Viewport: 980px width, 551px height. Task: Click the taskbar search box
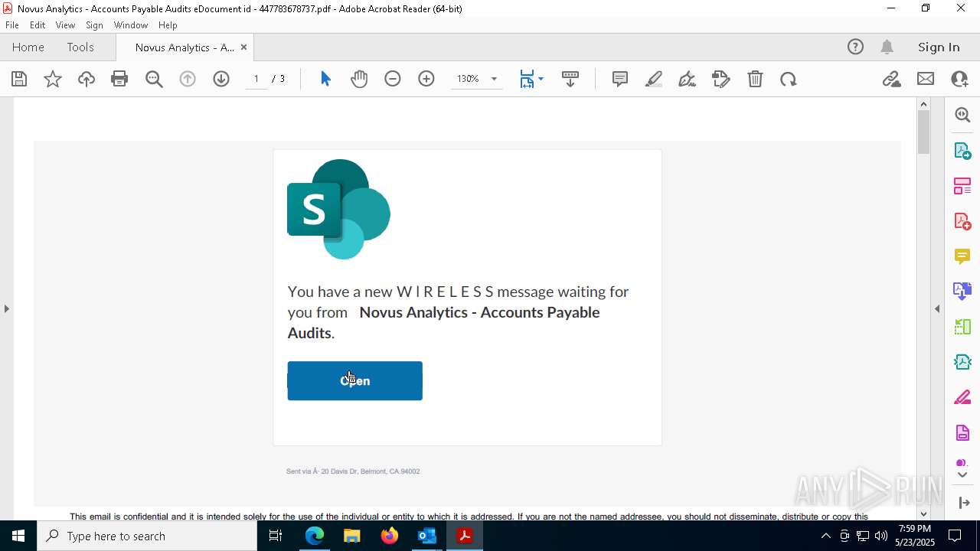pyautogui.click(x=147, y=536)
